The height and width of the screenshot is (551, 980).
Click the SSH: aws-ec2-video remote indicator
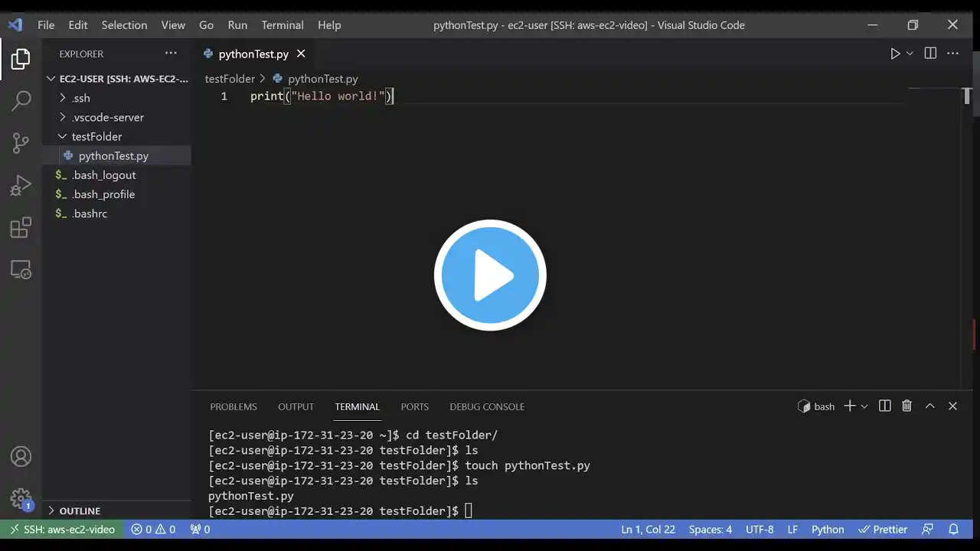61,529
